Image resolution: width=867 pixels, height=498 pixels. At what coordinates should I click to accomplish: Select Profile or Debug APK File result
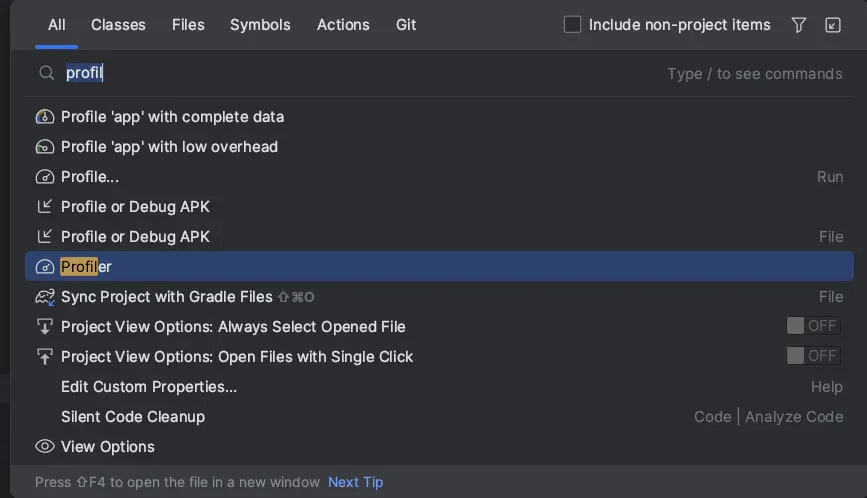pyautogui.click(x=135, y=237)
